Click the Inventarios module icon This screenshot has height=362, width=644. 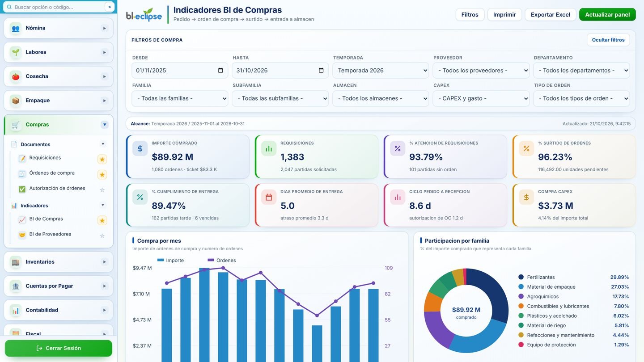(16, 262)
